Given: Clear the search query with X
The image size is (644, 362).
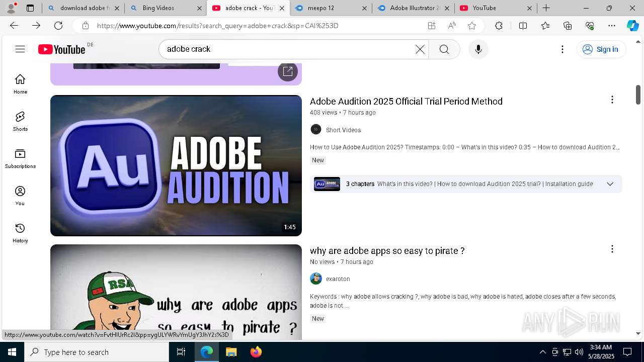Looking at the screenshot, I should [420, 49].
